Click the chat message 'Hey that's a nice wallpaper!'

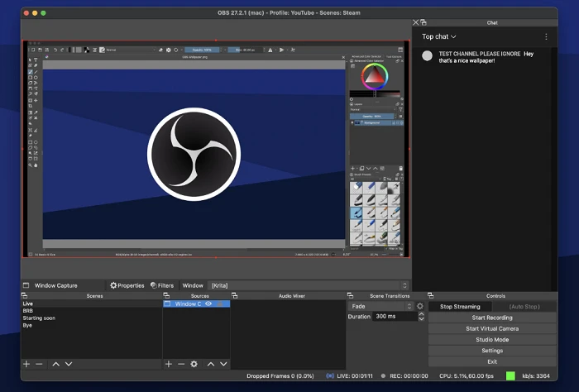486,57
